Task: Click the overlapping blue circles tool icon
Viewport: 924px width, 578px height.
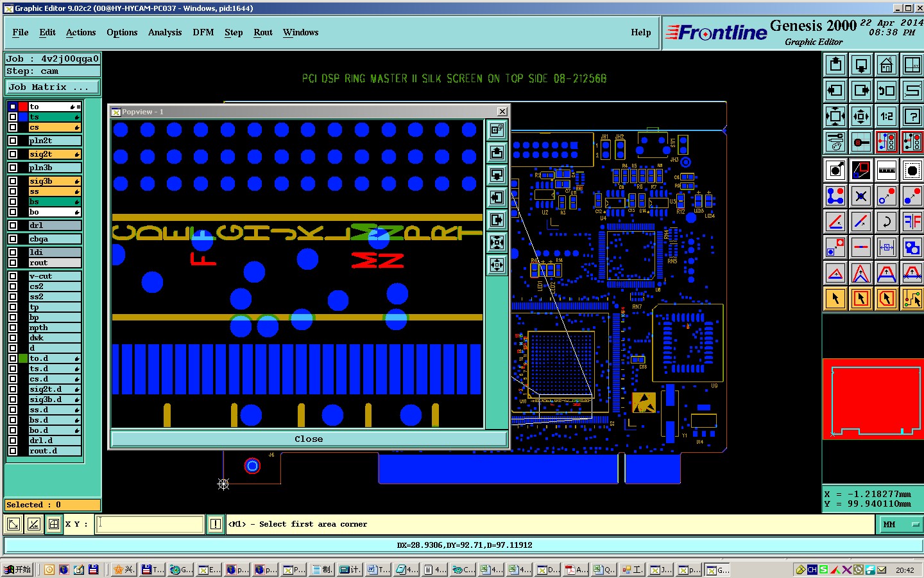Action: click(912, 247)
